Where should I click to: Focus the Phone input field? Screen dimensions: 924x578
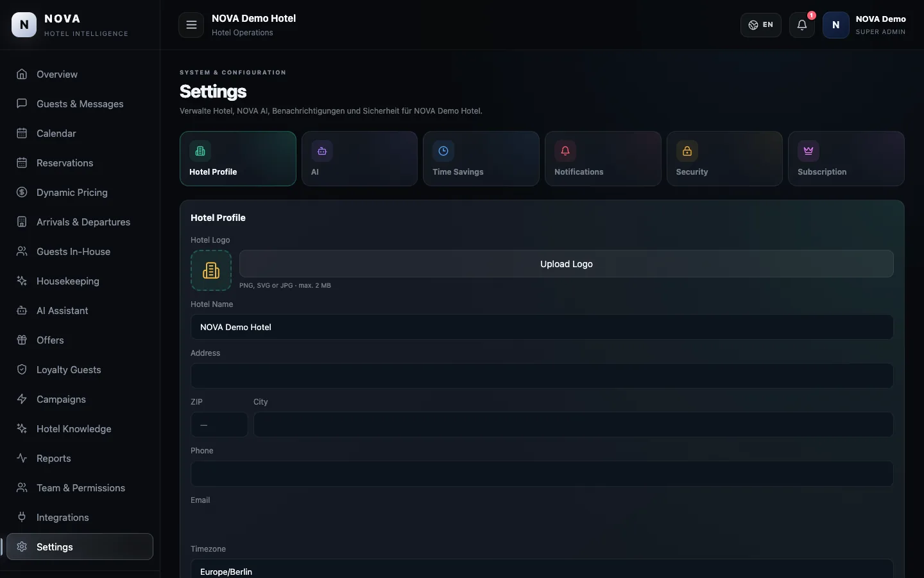(x=542, y=473)
